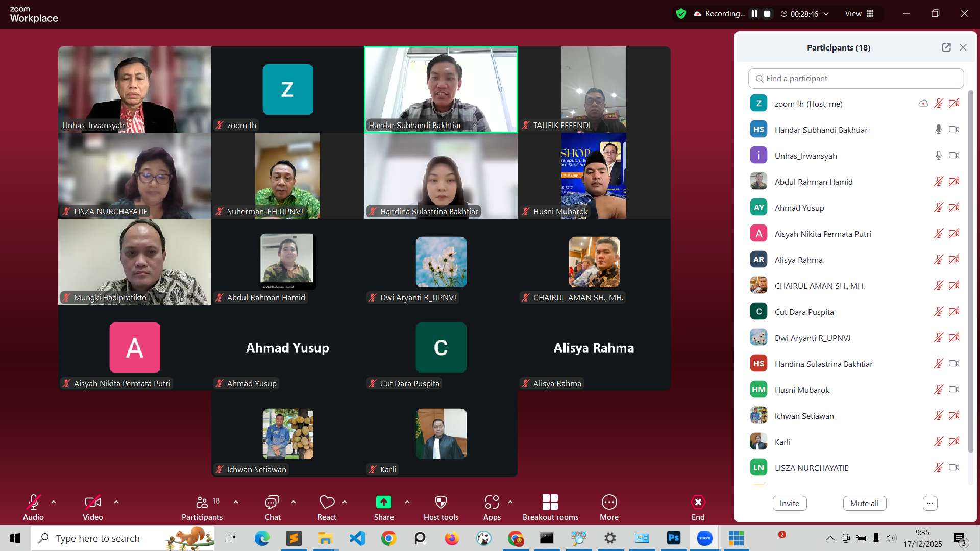Image resolution: width=980 pixels, height=551 pixels.
Task: Open Breakout rooms icon
Action: [x=550, y=503]
